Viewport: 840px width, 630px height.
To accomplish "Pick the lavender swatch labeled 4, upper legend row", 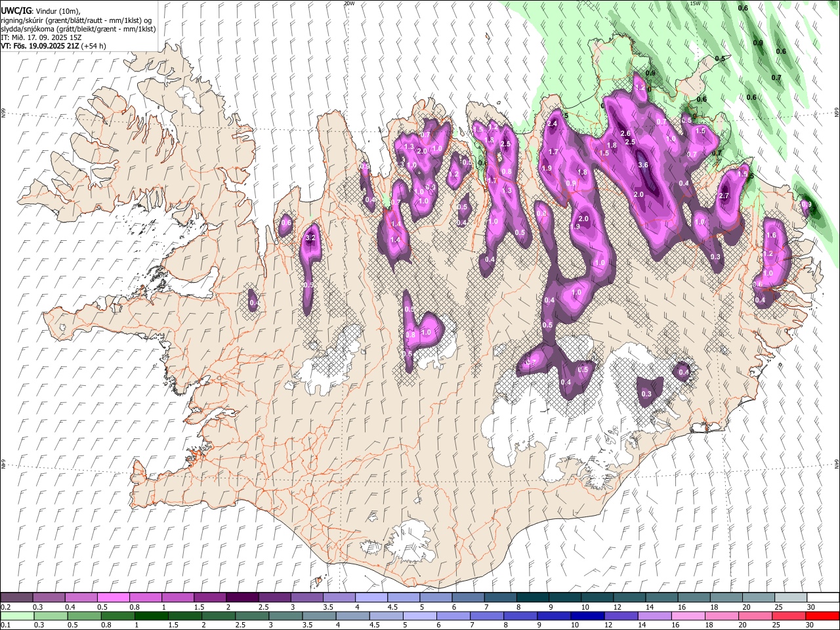I will pos(371,598).
